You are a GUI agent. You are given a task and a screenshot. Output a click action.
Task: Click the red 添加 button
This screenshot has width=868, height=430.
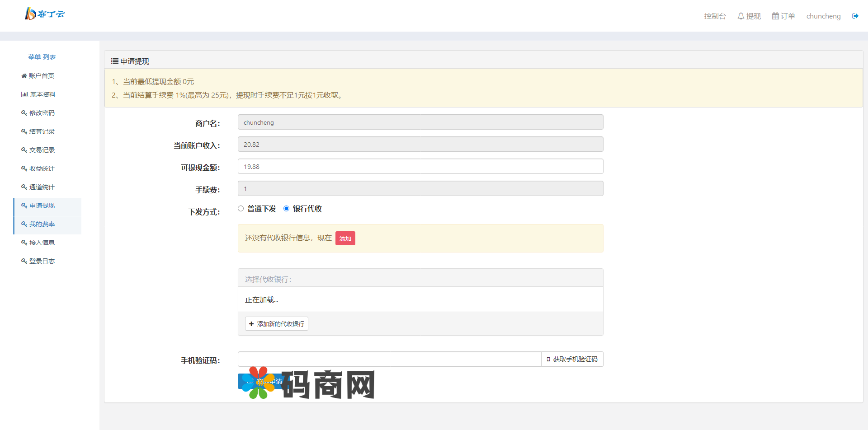tap(345, 238)
